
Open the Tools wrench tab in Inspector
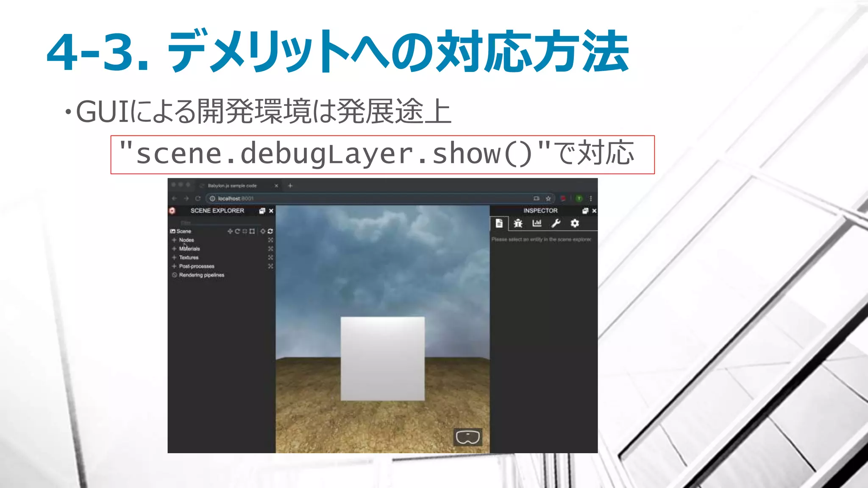click(556, 223)
